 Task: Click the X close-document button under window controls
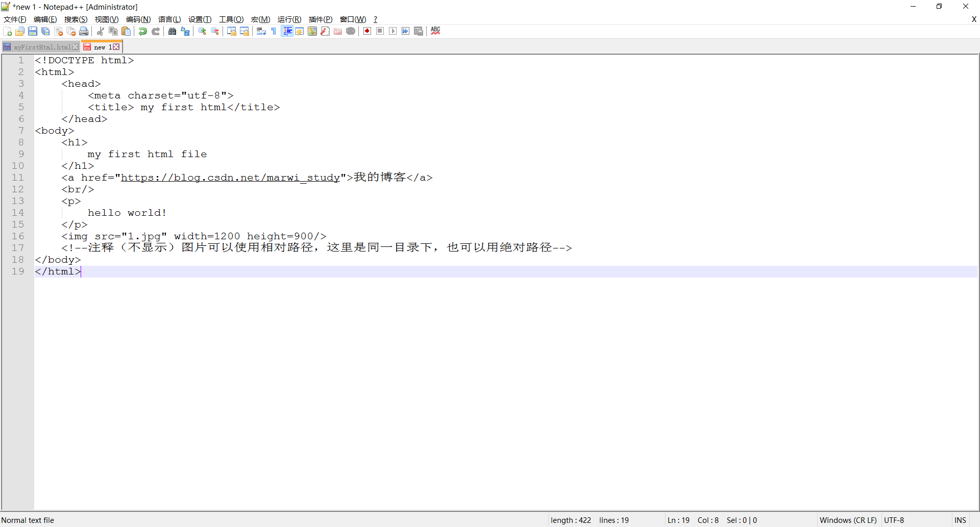974,19
